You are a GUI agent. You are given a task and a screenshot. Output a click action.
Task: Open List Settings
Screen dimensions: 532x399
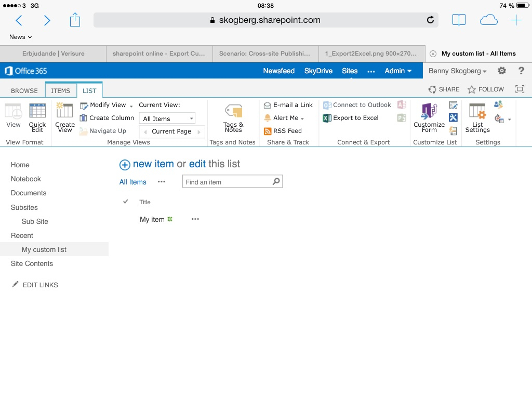tap(477, 118)
